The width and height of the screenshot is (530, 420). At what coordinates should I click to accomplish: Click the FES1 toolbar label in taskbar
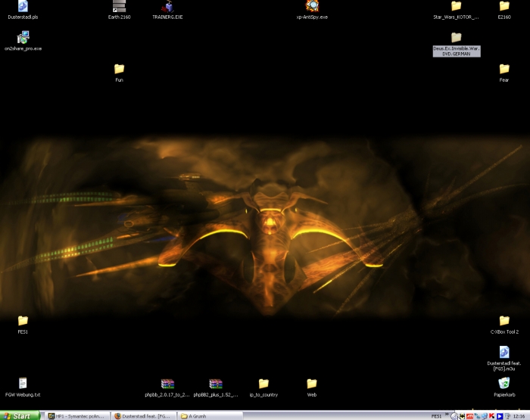436,416
